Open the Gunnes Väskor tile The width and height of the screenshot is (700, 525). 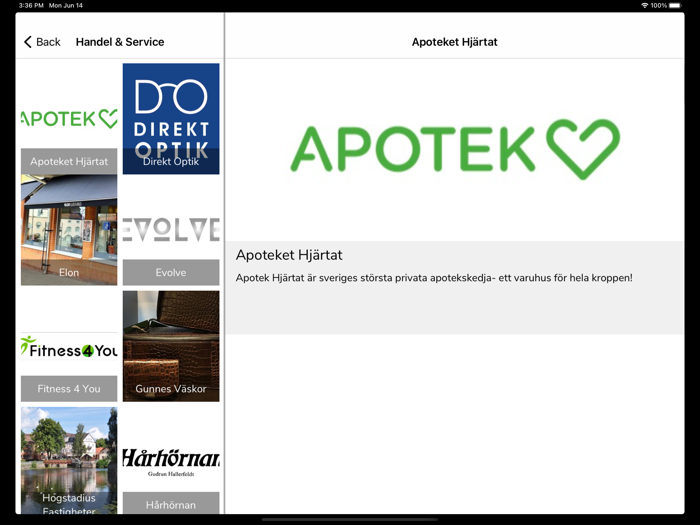pos(171,346)
